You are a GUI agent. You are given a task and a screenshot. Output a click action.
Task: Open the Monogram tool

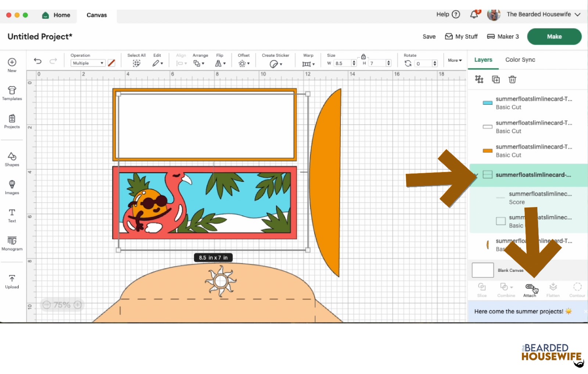click(12, 243)
